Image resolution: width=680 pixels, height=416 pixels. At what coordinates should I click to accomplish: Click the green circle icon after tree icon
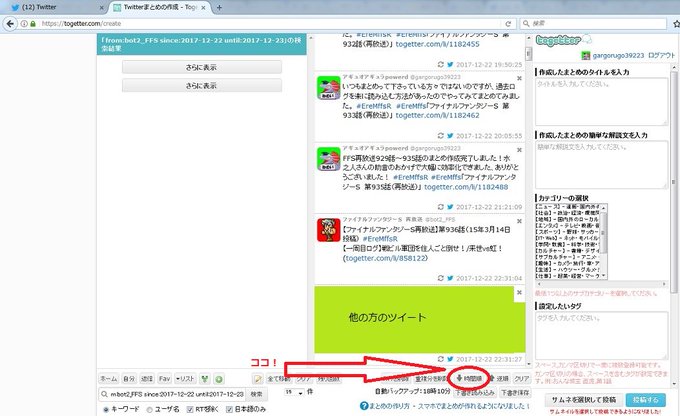pyautogui.click(x=219, y=379)
